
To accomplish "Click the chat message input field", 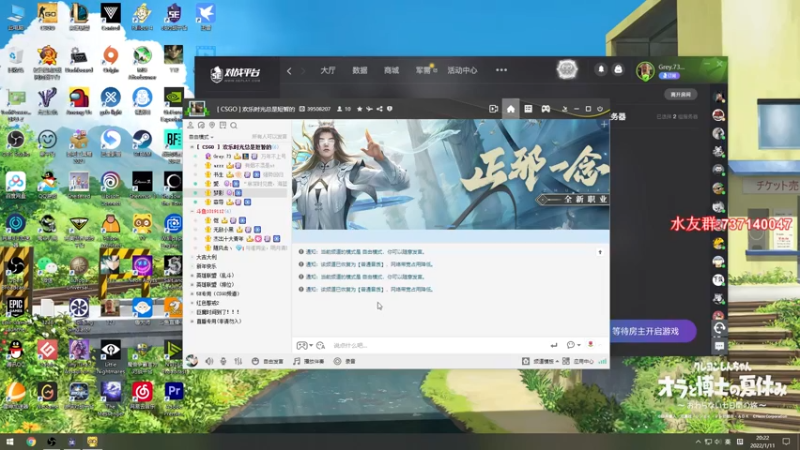I will coord(439,345).
